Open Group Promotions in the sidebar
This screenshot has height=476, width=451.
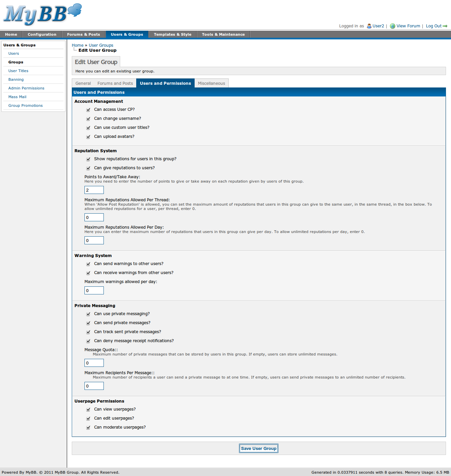(x=25, y=105)
